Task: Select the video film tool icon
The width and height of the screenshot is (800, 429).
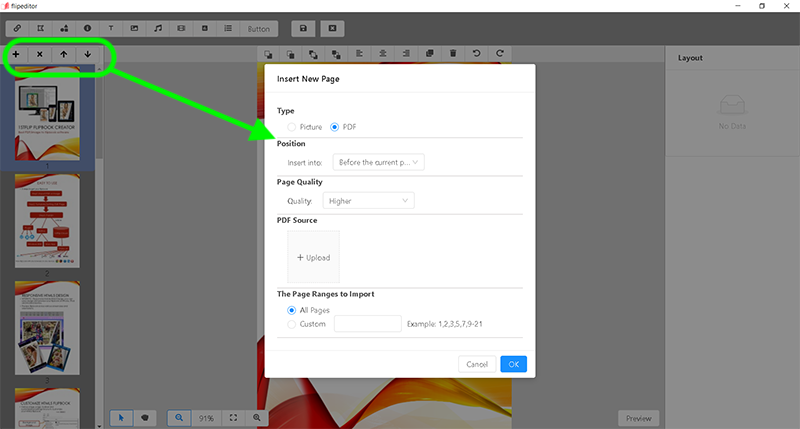Action: tap(181, 29)
